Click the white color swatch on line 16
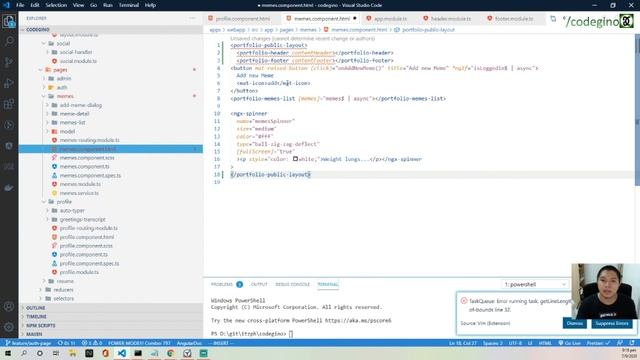 [x=295, y=159]
